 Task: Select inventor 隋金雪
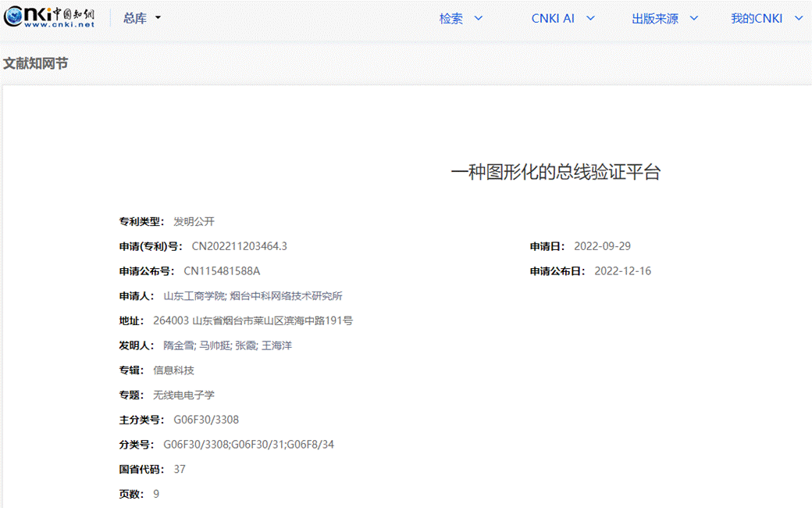[179, 345]
